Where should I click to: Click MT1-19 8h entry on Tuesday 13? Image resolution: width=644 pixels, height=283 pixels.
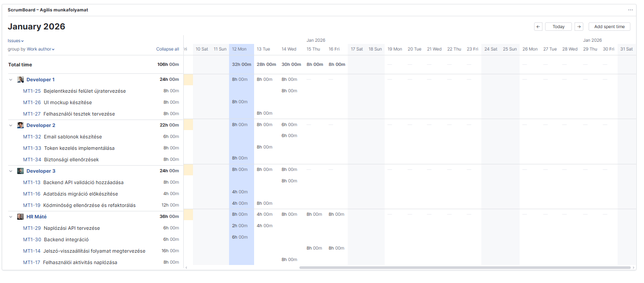(265, 203)
